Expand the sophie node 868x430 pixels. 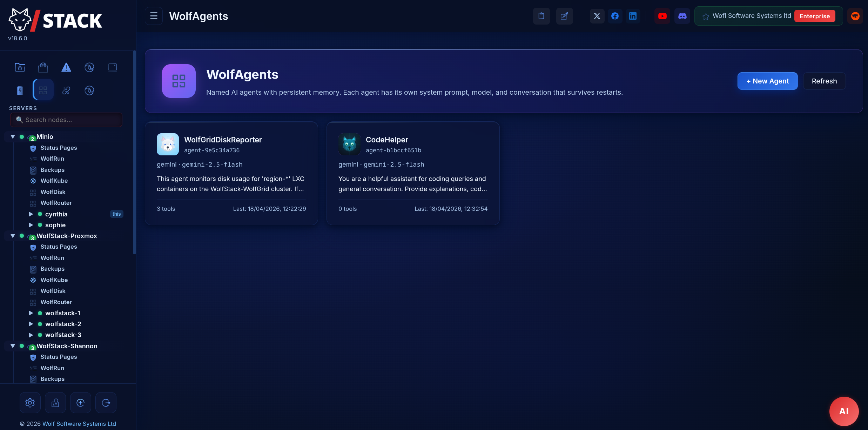coord(31,225)
